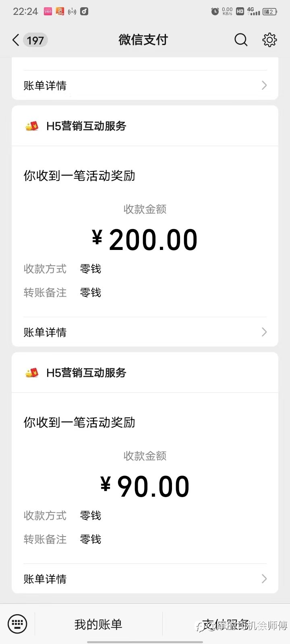Tap the keyboard toggle icon at bottom

pyautogui.click(x=17, y=624)
